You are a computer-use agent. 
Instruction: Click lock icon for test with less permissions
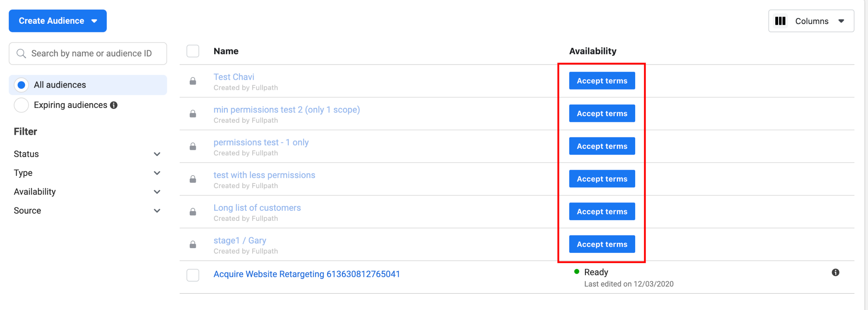tap(193, 179)
